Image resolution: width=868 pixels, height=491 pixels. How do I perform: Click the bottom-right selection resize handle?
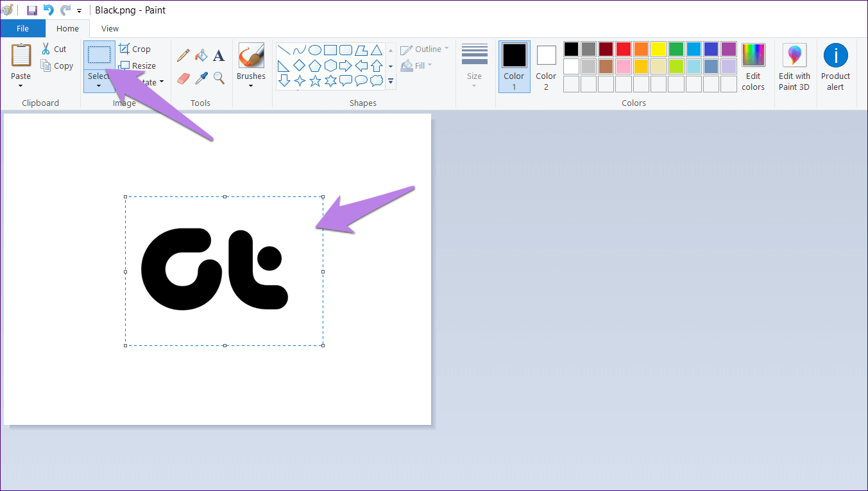pyautogui.click(x=323, y=345)
